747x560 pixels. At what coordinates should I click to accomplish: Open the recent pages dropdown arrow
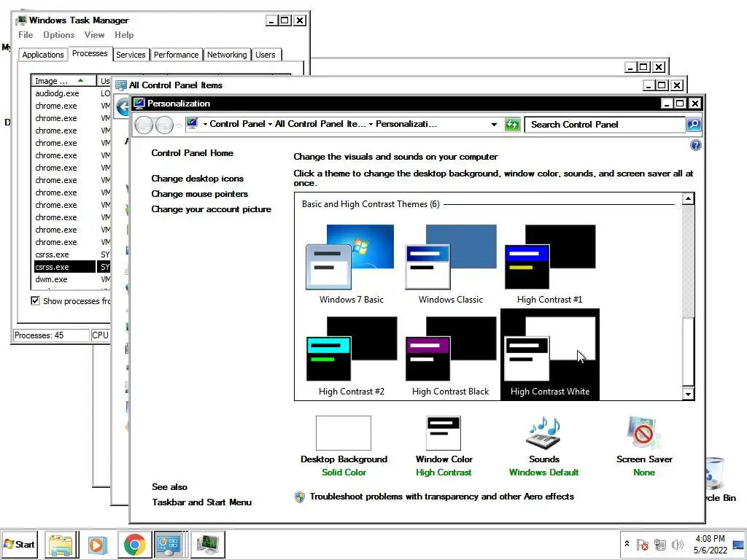pos(179,125)
